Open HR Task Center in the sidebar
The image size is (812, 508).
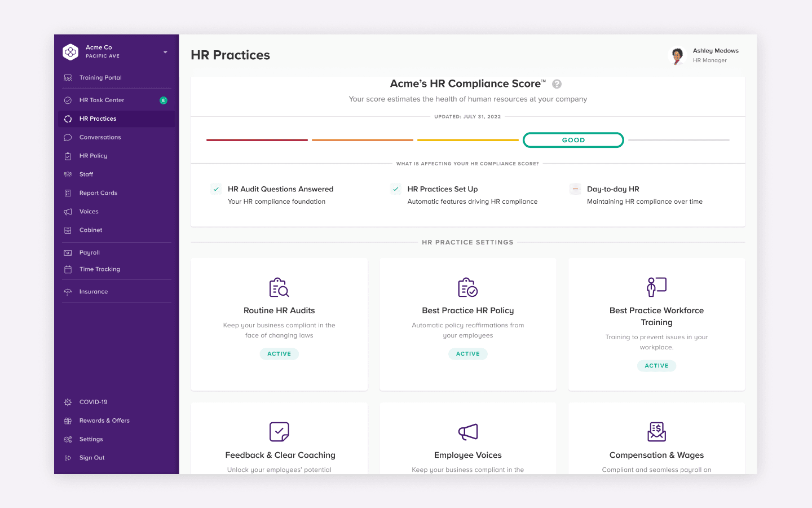click(101, 100)
